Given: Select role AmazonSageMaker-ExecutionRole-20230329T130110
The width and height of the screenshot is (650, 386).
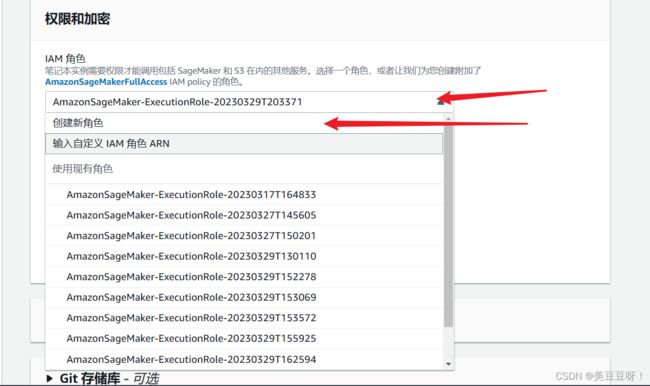Looking at the screenshot, I should [x=244, y=256].
